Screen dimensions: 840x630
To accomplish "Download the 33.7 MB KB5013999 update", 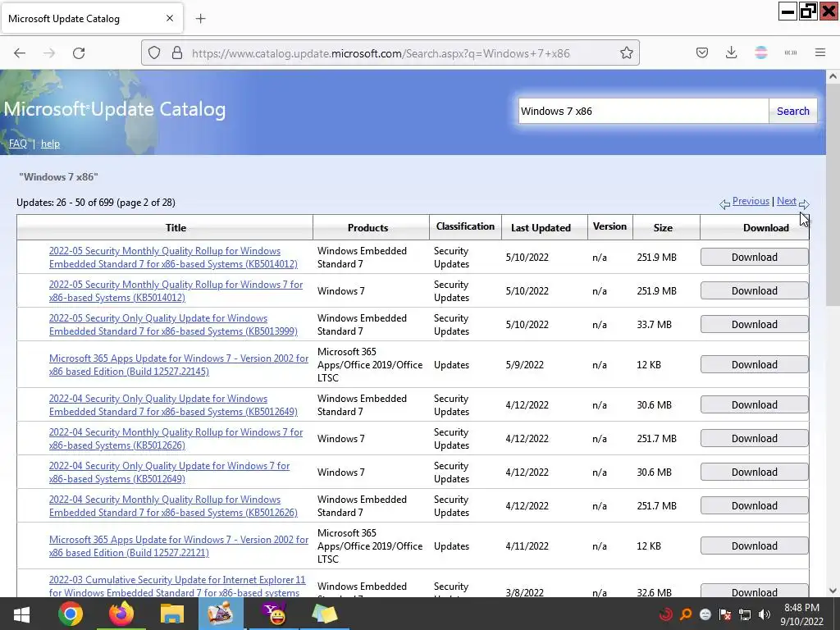I will (x=755, y=324).
